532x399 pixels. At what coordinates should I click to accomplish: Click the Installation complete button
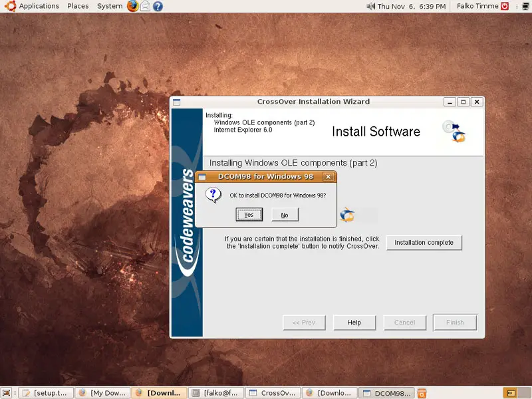424,243
